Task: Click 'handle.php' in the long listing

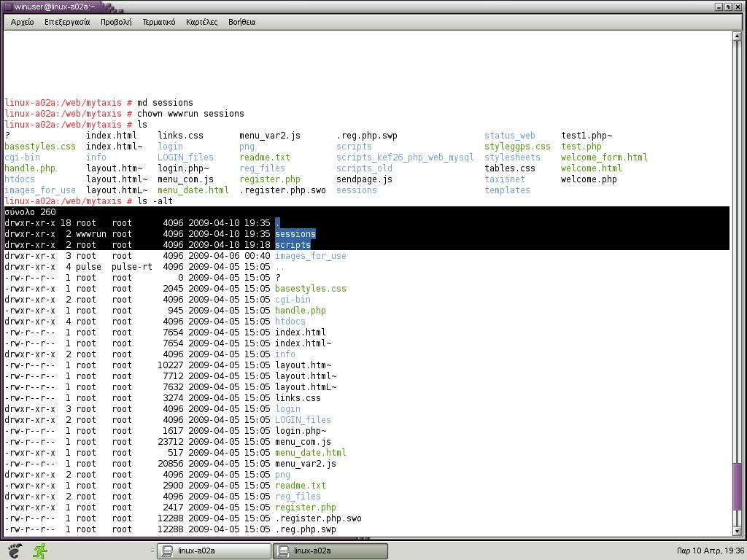Action: click(x=300, y=311)
